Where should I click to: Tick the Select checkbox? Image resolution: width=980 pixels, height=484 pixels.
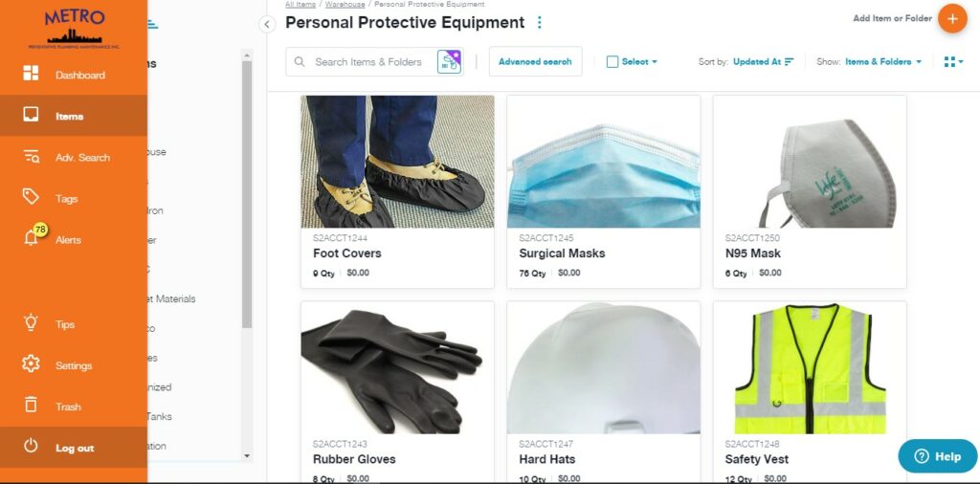[x=612, y=62]
